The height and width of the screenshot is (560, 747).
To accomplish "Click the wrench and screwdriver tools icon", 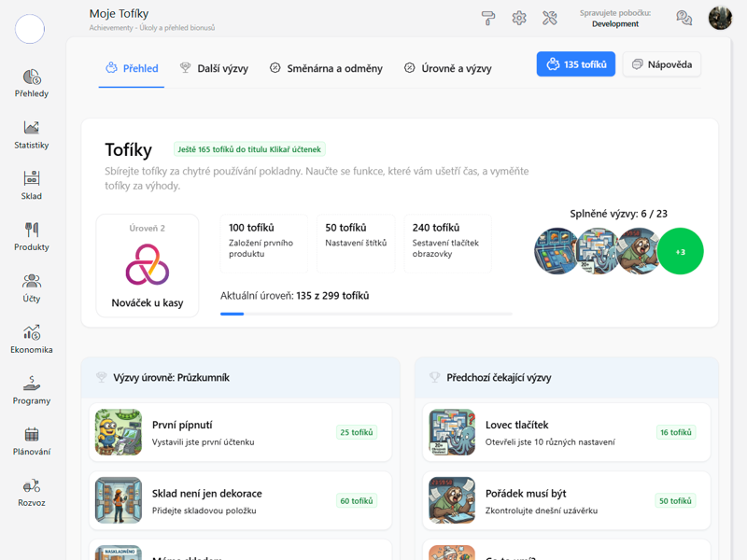I will click(549, 18).
